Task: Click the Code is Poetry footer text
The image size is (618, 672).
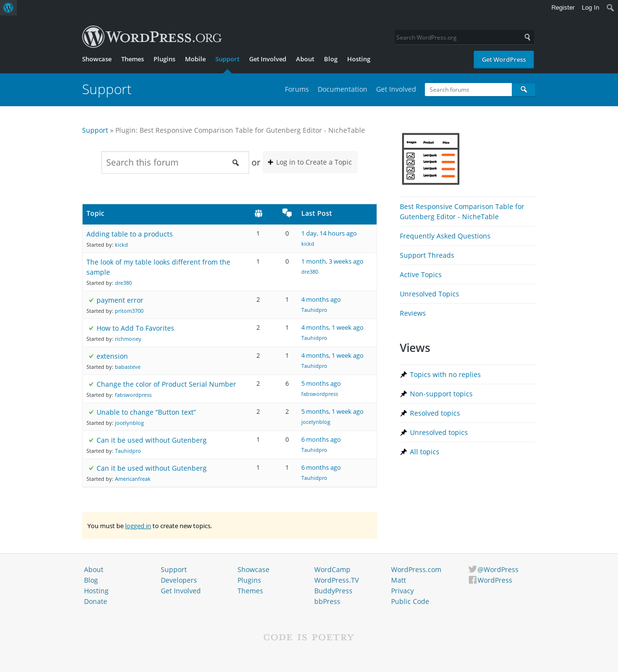Action: tap(309, 637)
